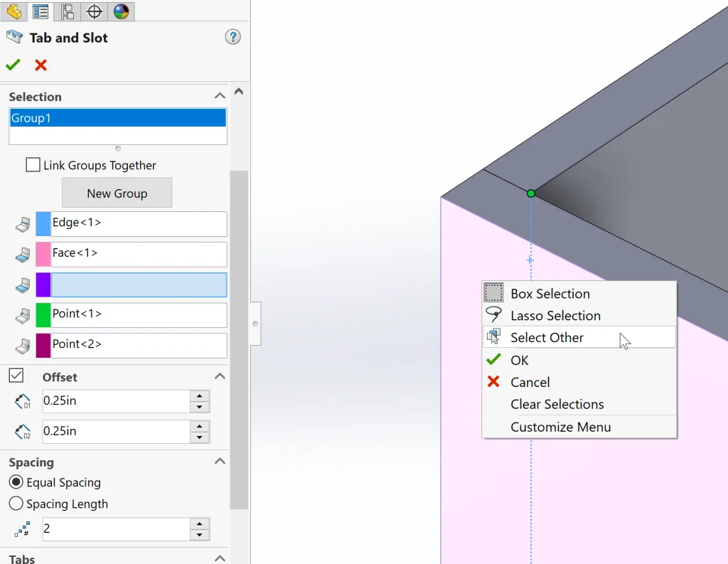Open the FeatureManager design tree tab

pyautogui.click(x=14, y=11)
